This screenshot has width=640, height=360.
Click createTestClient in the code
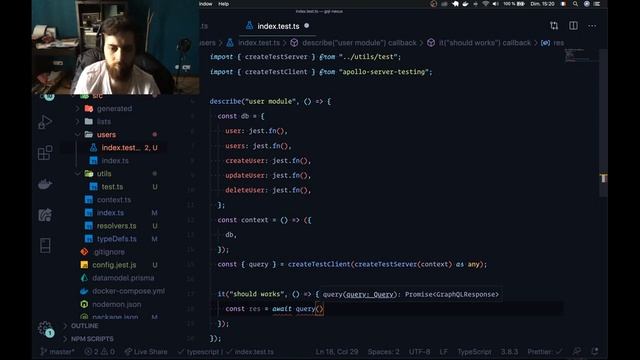(319, 264)
